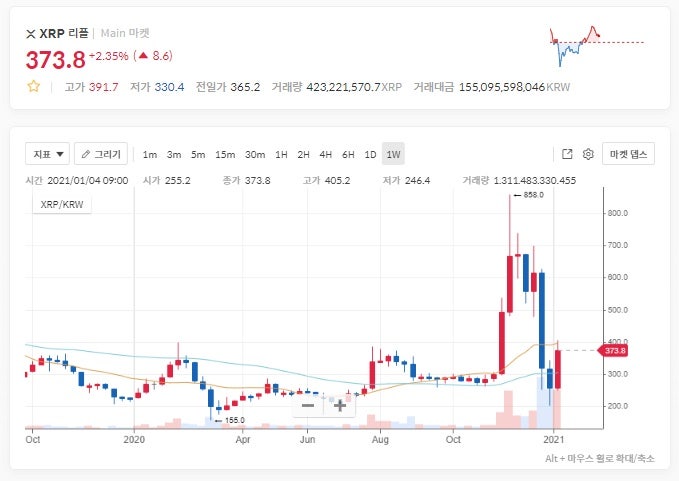679x481 pixels.
Task: Click the Apr label on time axis
Action: click(243, 439)
